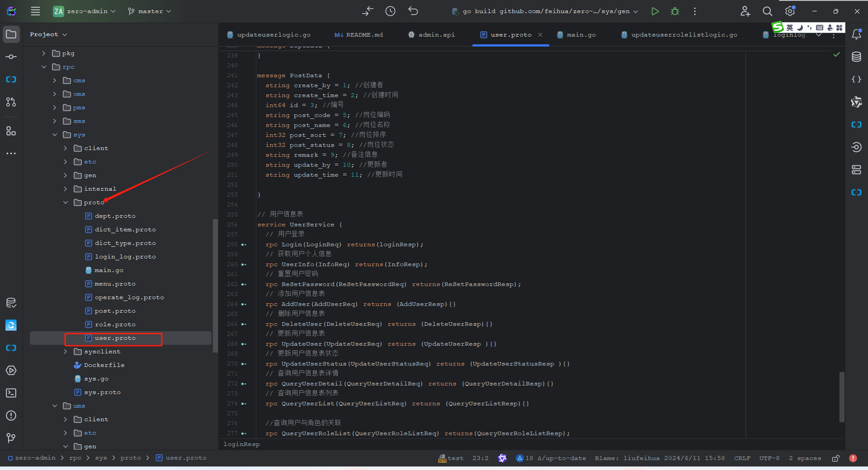Toggle read-only lock icon in status bar

click(x=836, y=458)
